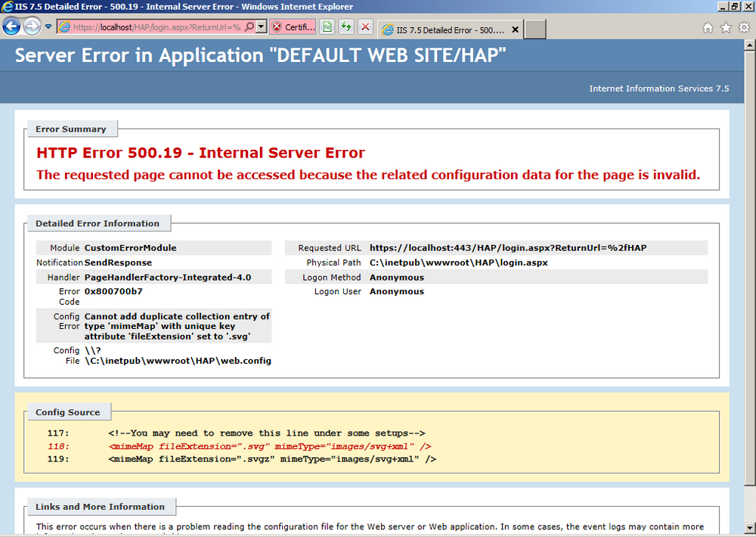Click the Compatibility View icon
The height and width of the screenshot is (537, 756).
327,27
